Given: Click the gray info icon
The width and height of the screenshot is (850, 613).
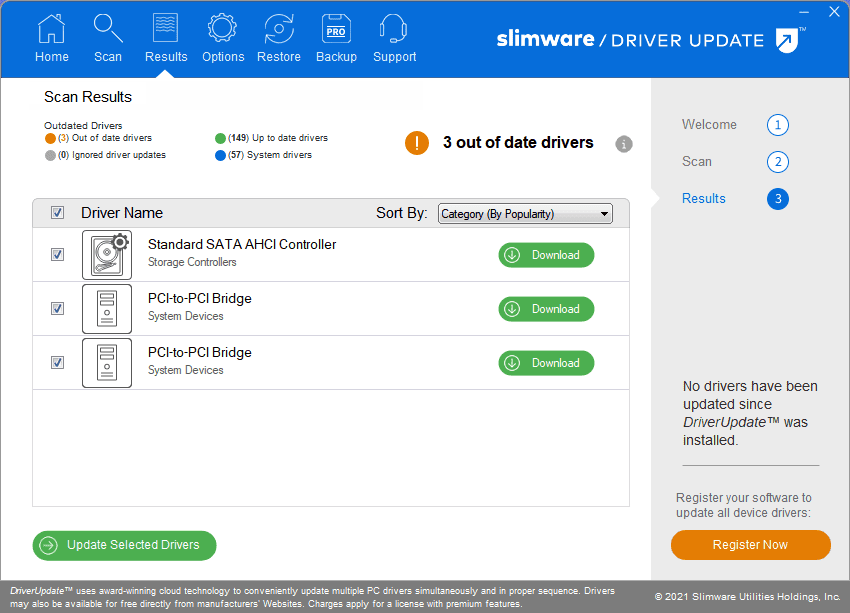Looking at the screenshot, I should click(624, 144).
